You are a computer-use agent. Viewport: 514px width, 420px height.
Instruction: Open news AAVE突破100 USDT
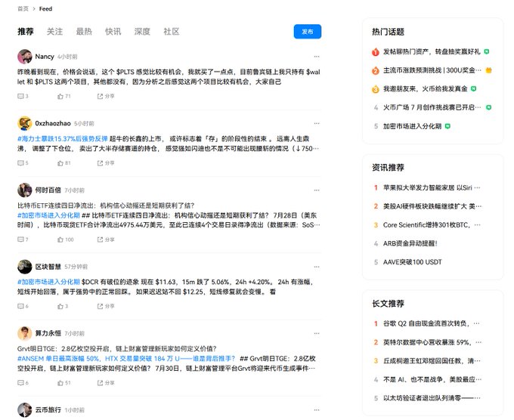click(x=413, y=262)
